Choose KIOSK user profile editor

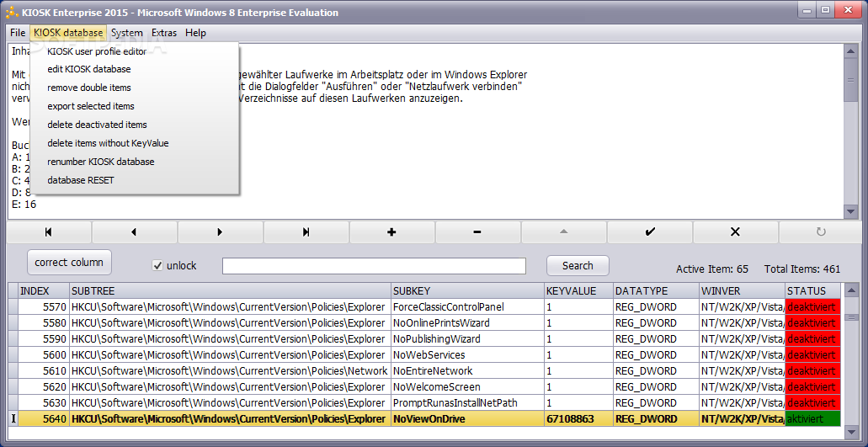click(135, 52)
